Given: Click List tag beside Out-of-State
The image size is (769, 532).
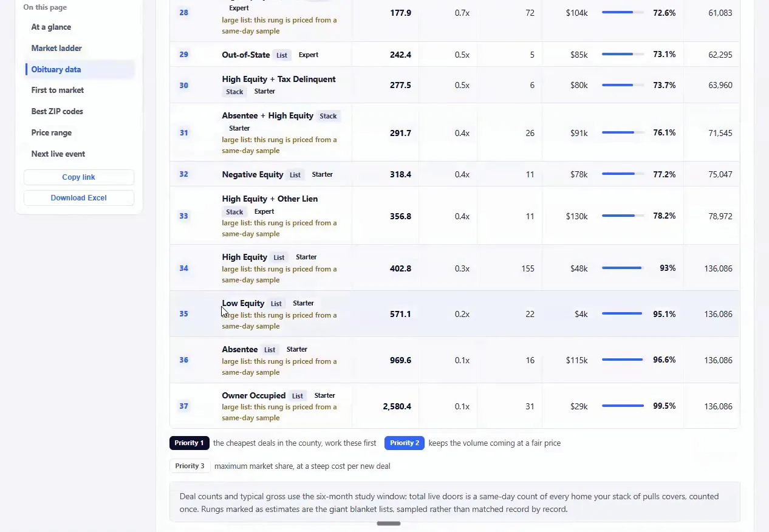Looking at the screenshot, I should point(282,55).
